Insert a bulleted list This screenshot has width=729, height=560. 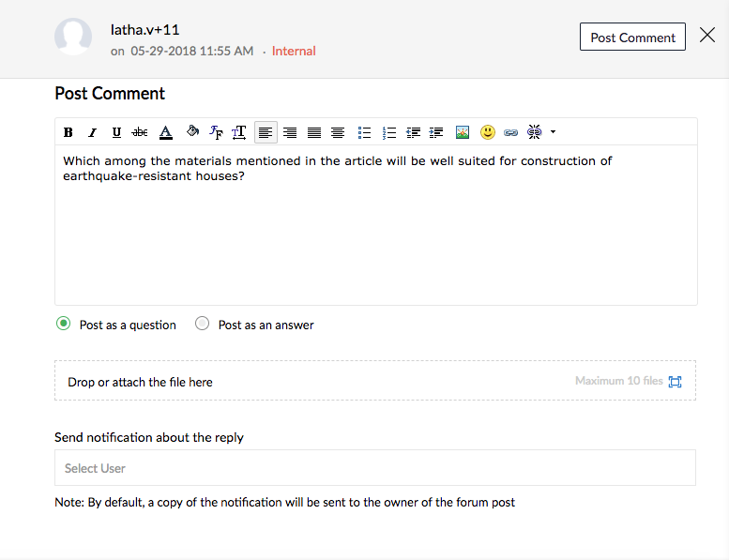364,132
